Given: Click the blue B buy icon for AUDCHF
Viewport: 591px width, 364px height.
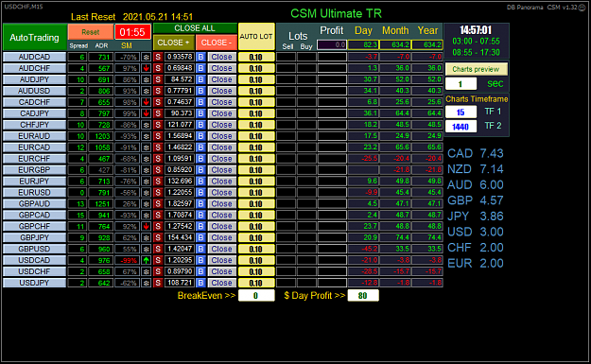Looking at the screenshot, I should point(200,68).
